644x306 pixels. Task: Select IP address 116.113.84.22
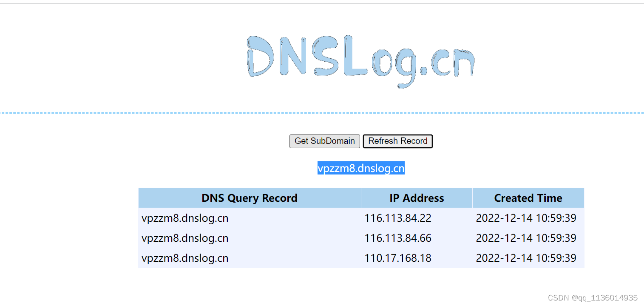tap(398, 218)
